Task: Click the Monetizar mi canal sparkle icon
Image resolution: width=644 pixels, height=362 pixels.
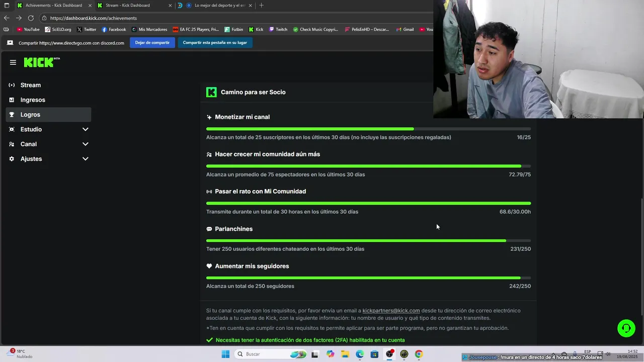Action: [x=209, y=117]
